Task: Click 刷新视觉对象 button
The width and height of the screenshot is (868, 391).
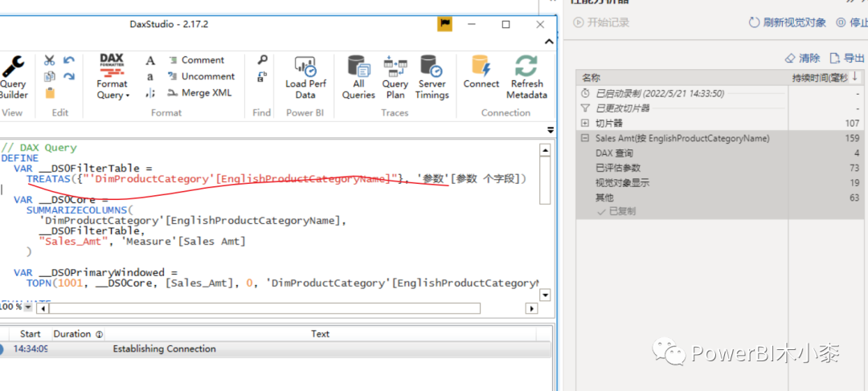Action: [x=787, y=22]
